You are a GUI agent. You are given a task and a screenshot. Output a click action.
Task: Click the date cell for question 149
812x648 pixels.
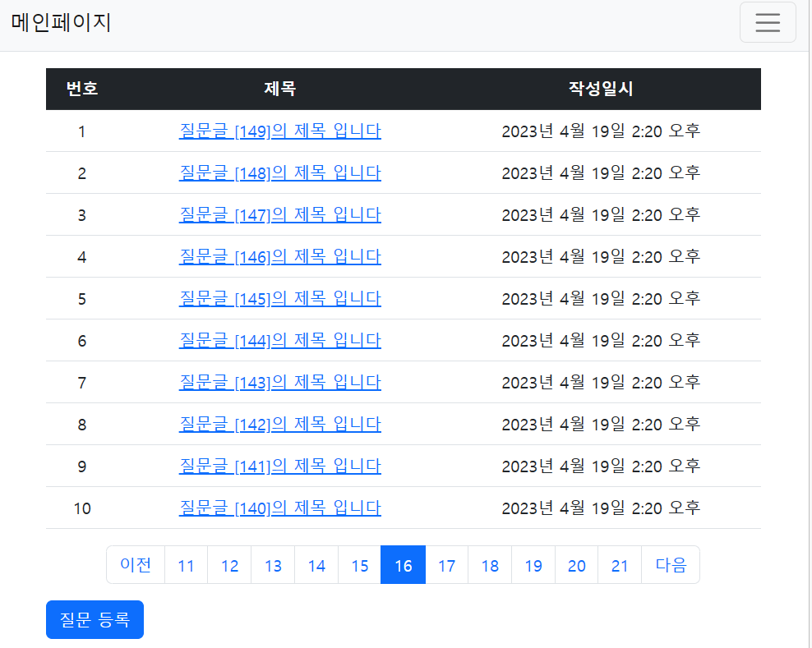(x=601, y=131)
